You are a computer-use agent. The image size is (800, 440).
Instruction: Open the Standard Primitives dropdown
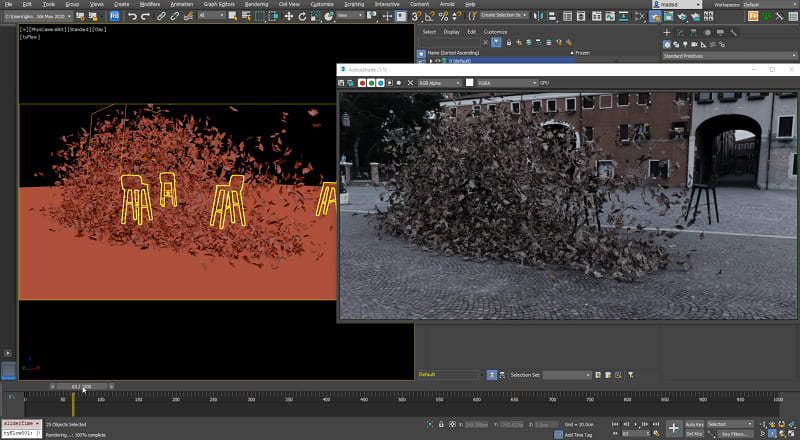coord(729,56)
